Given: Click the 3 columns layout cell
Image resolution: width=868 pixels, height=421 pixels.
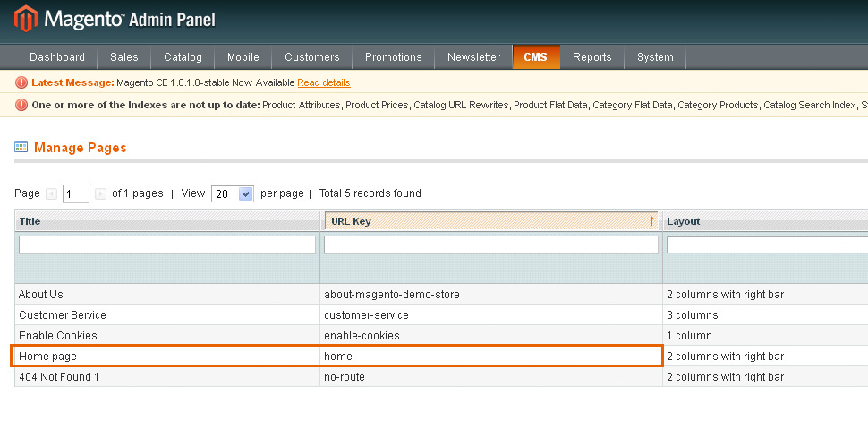Looking at the screenshot, I should [x=765, y=315].
